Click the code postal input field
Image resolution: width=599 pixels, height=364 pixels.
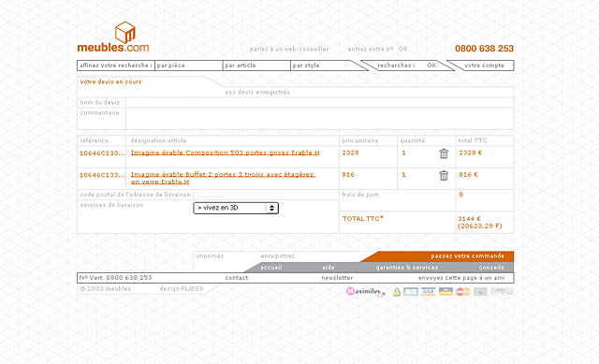266,195
